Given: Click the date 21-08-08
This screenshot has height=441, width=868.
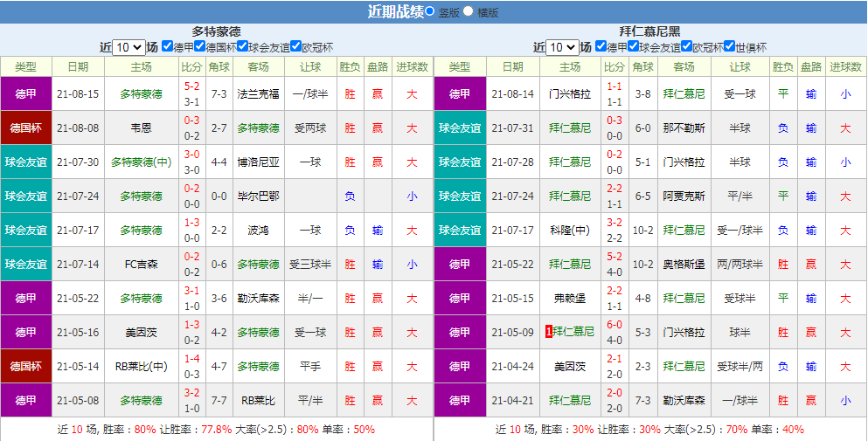Looking at the screenshot, I should point(78,127).
